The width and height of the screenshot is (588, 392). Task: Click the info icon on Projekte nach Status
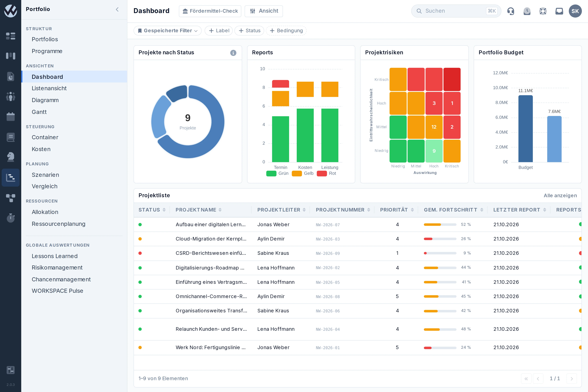[233, 53]
